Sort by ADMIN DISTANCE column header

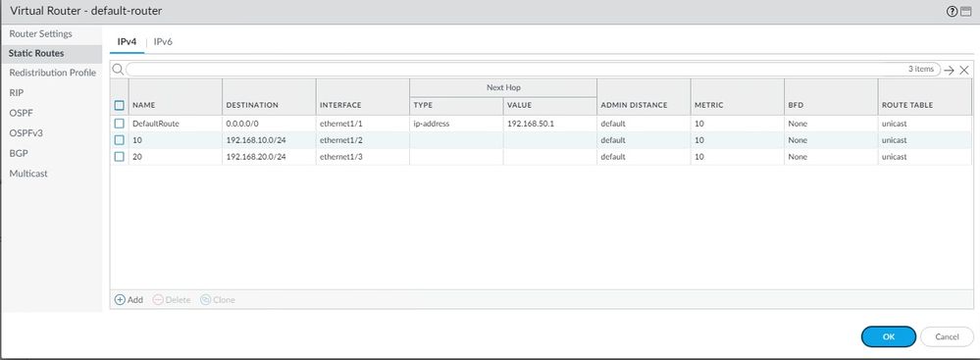tap(634, 105)
